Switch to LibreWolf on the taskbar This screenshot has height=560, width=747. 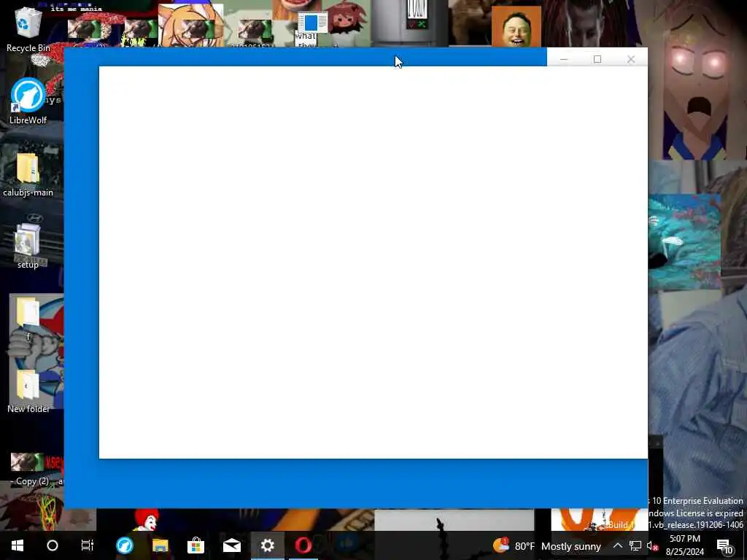coord(125,545)
